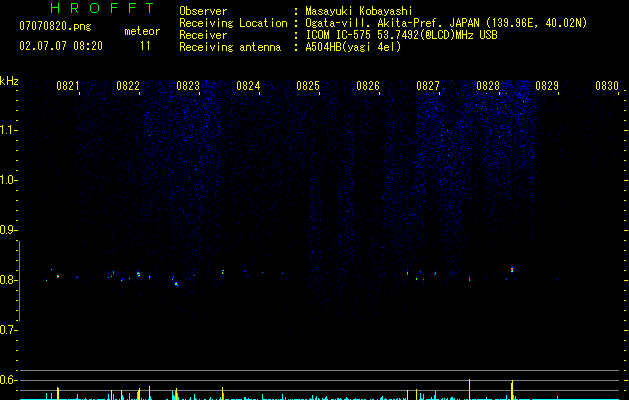Click the 0.9 frequency axis label
The width and height of the screenshot is (629, 400).
pyautogui.click(x=7, y=230)
